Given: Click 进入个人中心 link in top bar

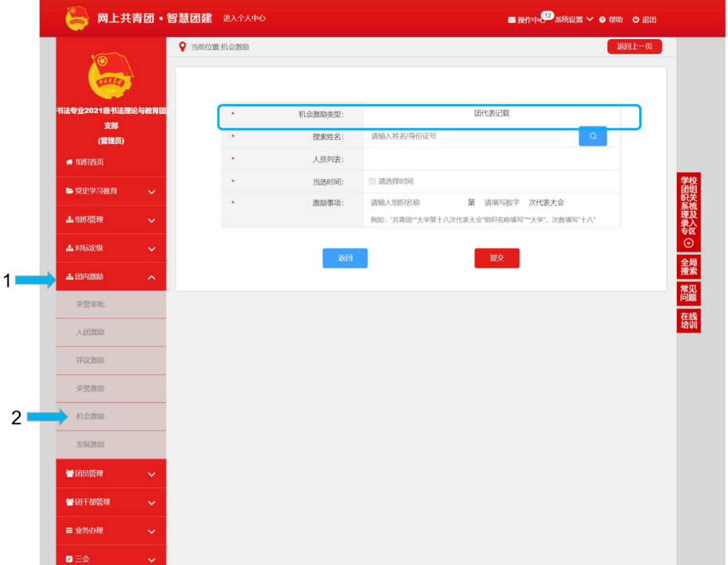Looking at the screenshot, I should [x=243, y=20].
